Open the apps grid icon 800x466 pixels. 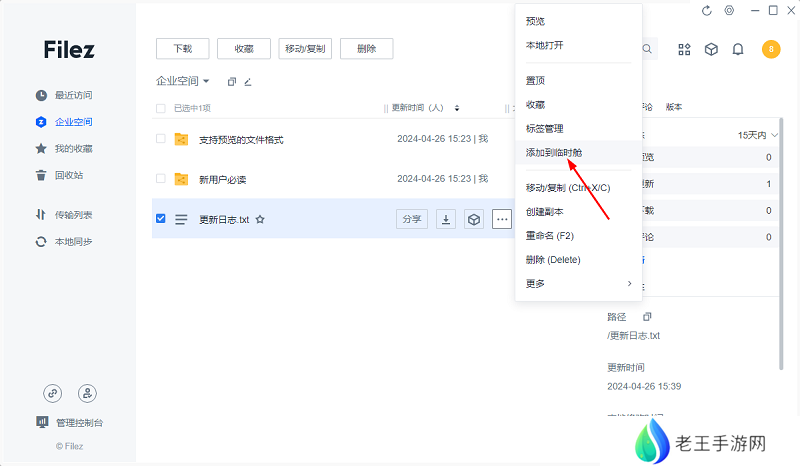(x=684, y=50)
